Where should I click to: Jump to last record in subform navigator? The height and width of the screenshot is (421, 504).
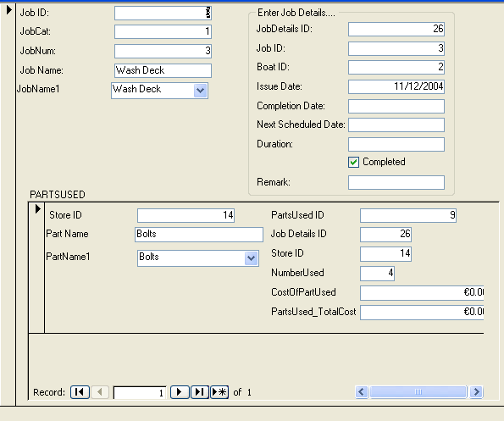pos(200,392)
